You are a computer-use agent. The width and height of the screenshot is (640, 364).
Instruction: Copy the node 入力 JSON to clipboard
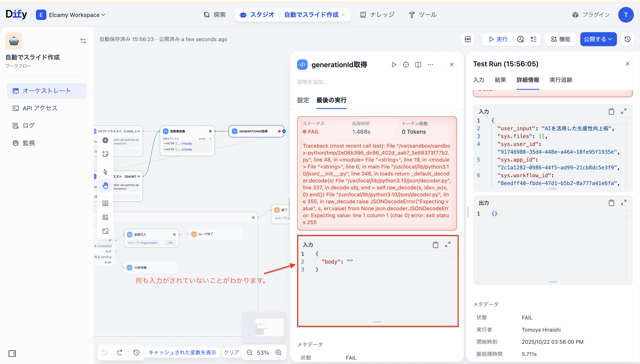[435, 245]
